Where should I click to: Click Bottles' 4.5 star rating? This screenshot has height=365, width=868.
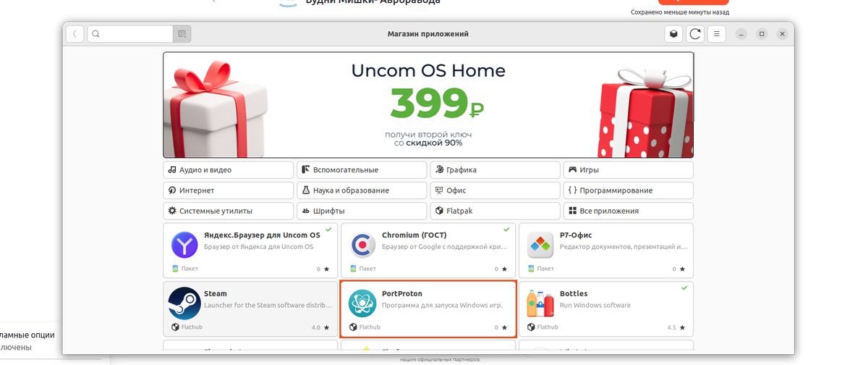point(676,327)
